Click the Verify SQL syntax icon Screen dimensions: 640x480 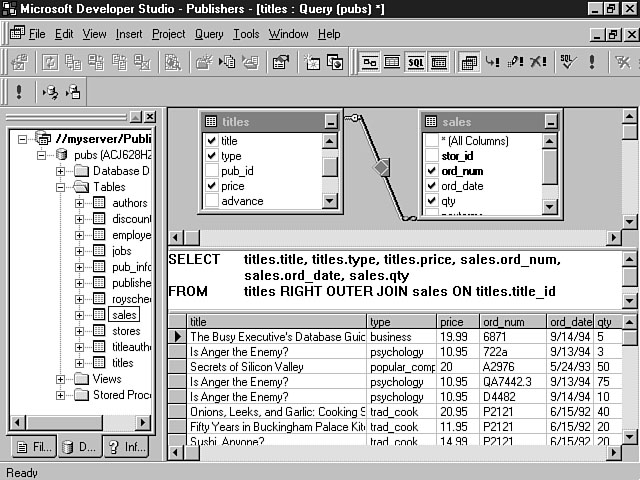pyautogui.click(x=566, y=62)
